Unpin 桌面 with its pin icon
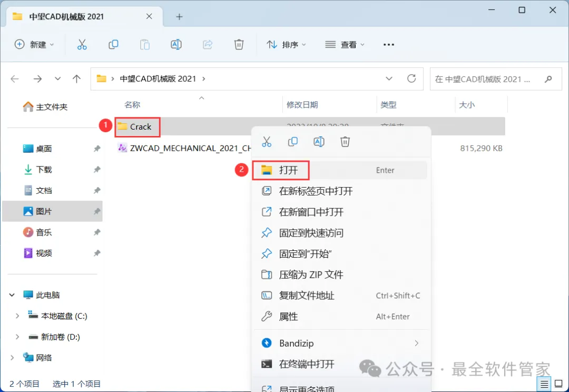This screenshot has height=392, width=569. (x=97, y=149)
